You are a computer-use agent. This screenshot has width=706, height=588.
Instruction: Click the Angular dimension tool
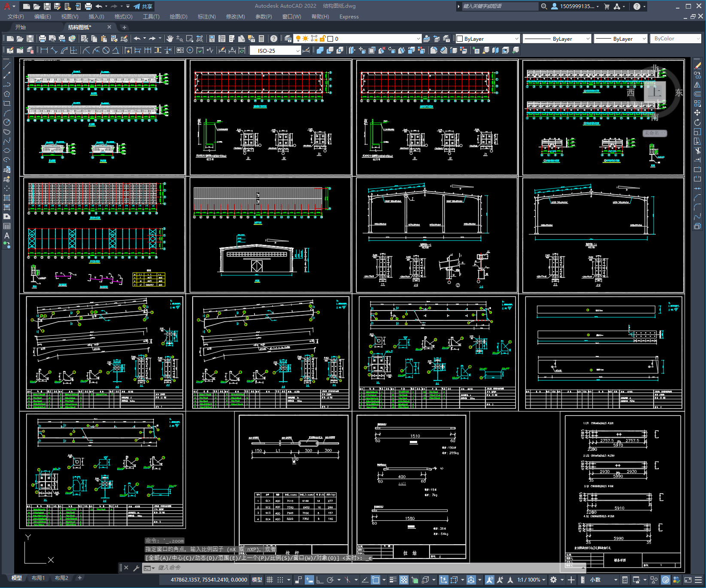click(115, 50)
